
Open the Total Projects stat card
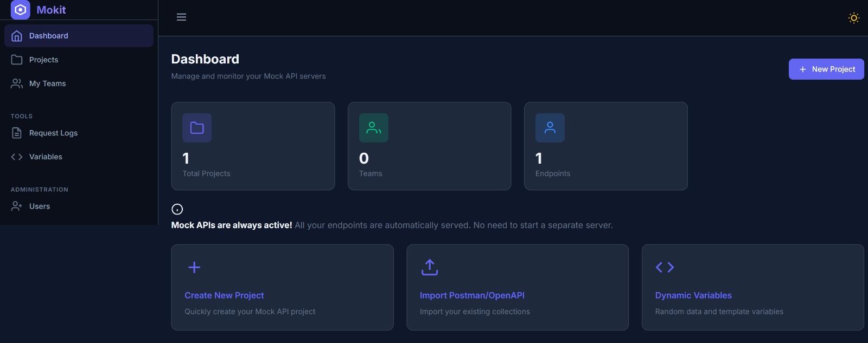[x=253, y=146]
